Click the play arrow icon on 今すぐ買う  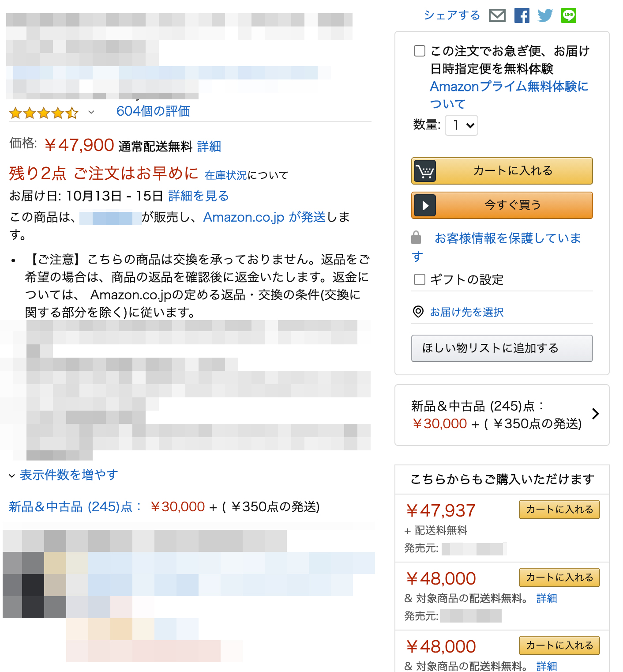coord(424,205)
